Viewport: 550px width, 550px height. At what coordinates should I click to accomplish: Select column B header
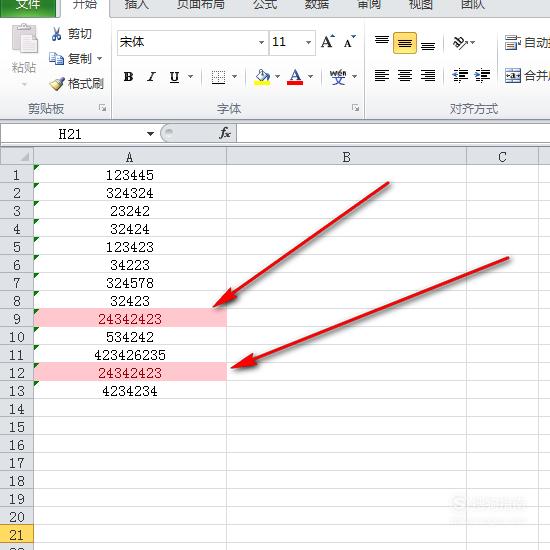click(x=346, y=157)
